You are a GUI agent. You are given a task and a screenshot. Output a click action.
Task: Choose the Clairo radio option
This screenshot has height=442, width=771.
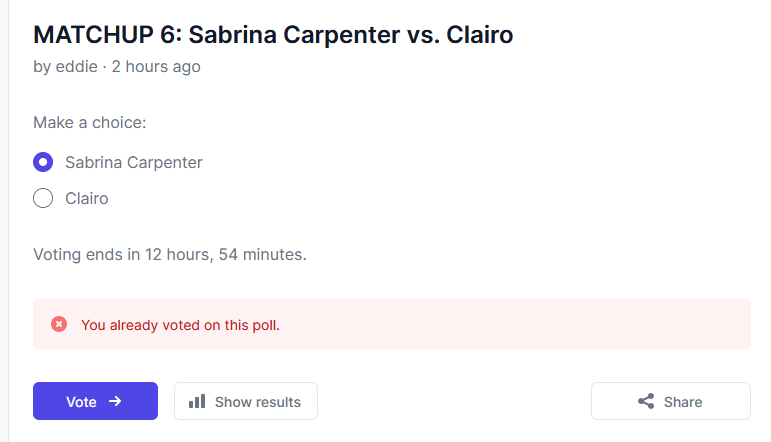43,198
